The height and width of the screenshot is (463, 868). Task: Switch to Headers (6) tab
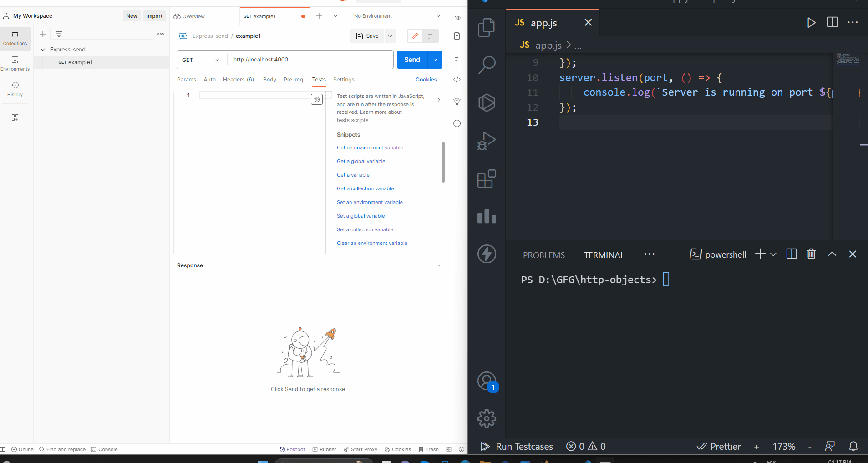pos(239,80)
